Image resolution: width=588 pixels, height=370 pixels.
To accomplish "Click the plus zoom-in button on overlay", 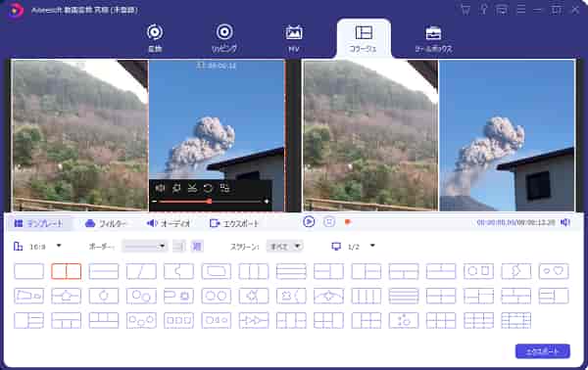I will click(267, 202).
